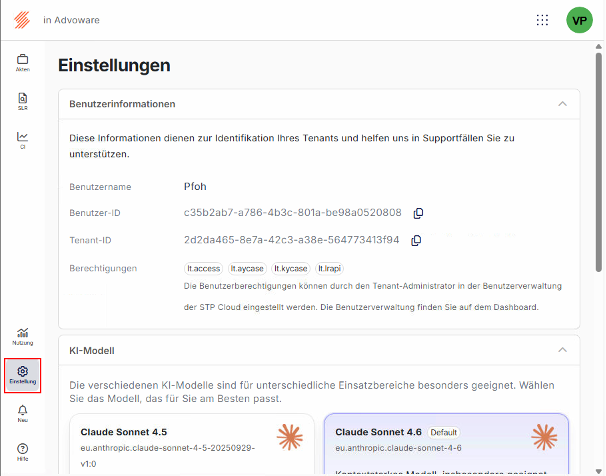The image size is (606, 476).
Task: Click the orange striped app logo
Action: (x=22, y=20)
